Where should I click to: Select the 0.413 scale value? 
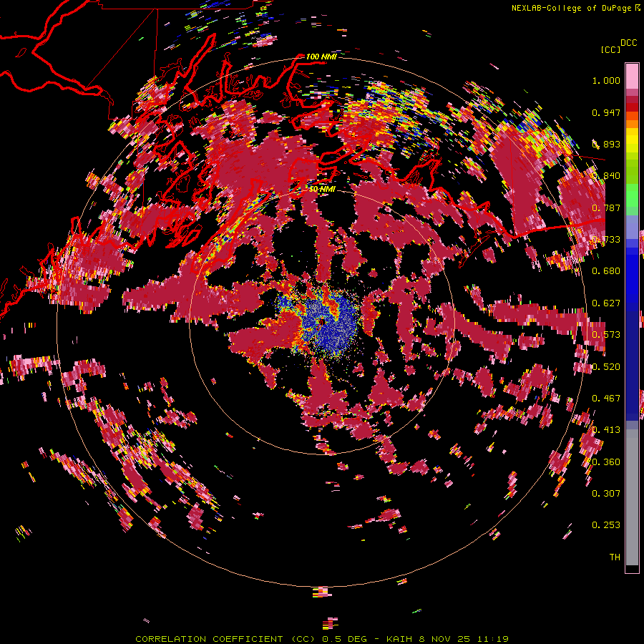606,430
